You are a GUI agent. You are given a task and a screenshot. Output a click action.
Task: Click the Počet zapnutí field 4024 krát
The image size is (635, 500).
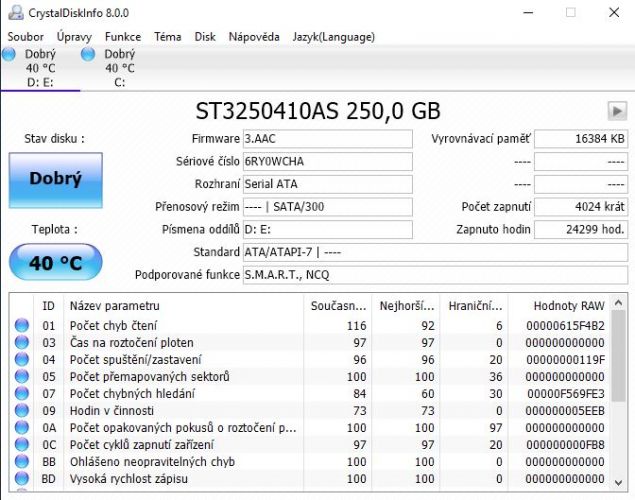(x=581, y=207)
